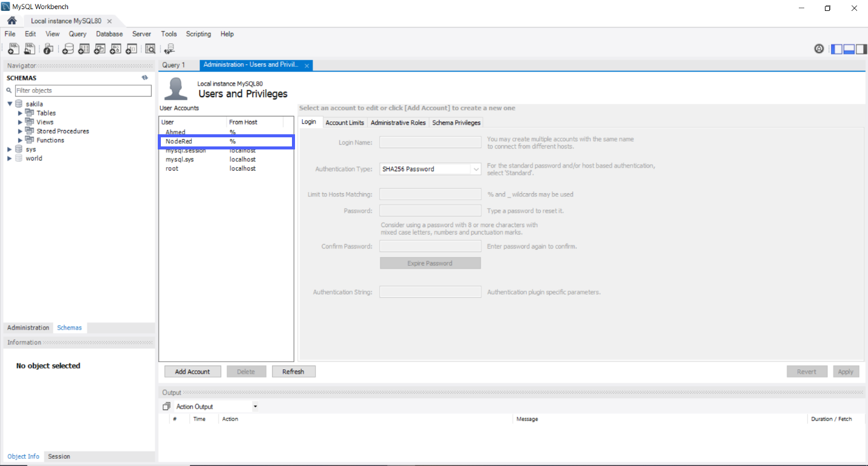
Task: Reconnect to DBMS toolbar icon
Action: [x=169, y=49]
